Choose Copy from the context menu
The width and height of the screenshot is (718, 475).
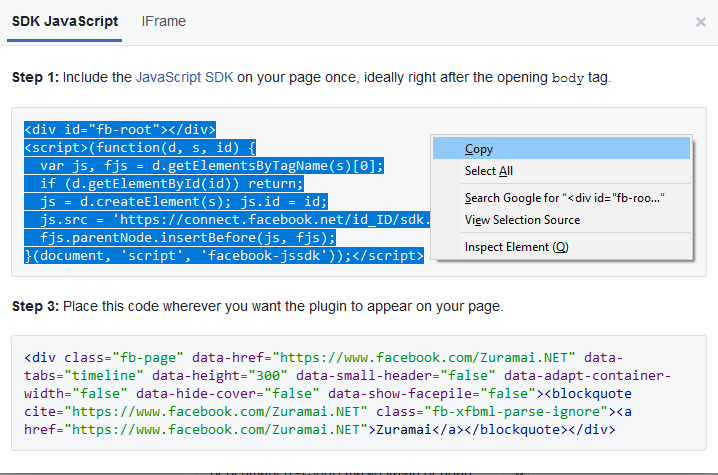point(561,148)
